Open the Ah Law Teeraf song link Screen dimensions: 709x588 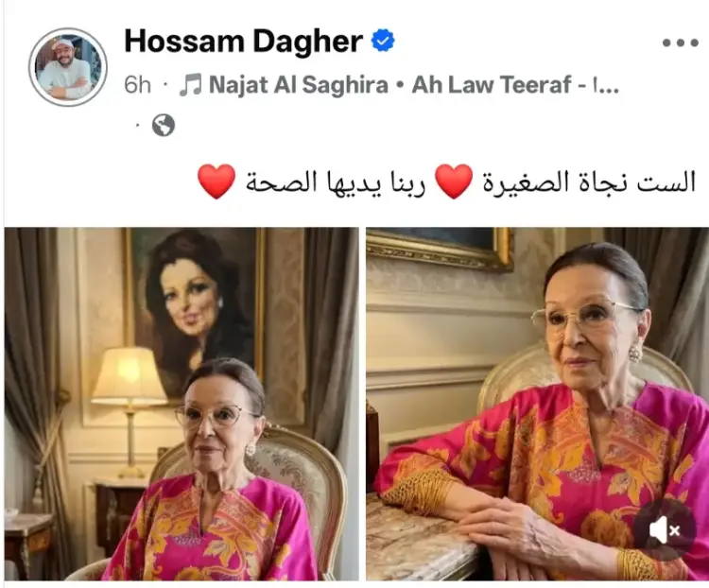click(492, 84)
